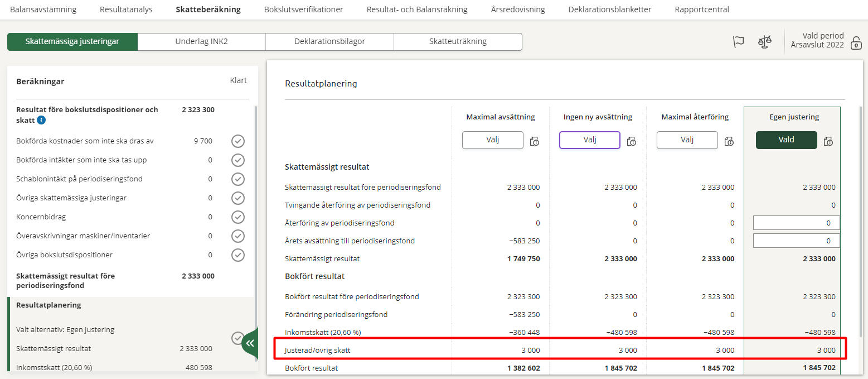
Task: Expand Överavskrivningar maskiner/inventarier calculation
Action: click(x=83, y=236)
